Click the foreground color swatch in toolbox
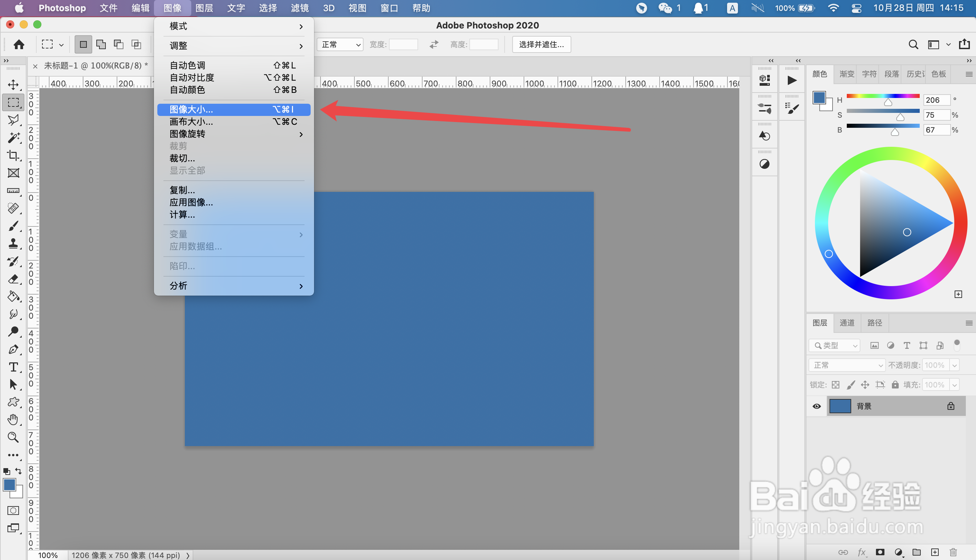The height and width of the screenshot is (560, 976). tap(9, 485)
